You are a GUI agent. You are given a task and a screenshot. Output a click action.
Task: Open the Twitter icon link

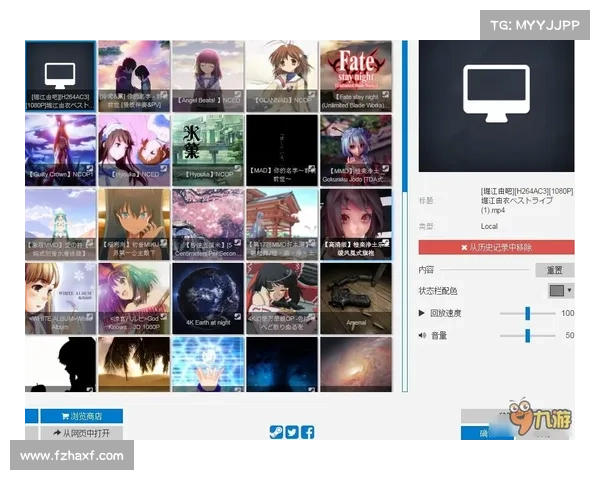[291, 432]
